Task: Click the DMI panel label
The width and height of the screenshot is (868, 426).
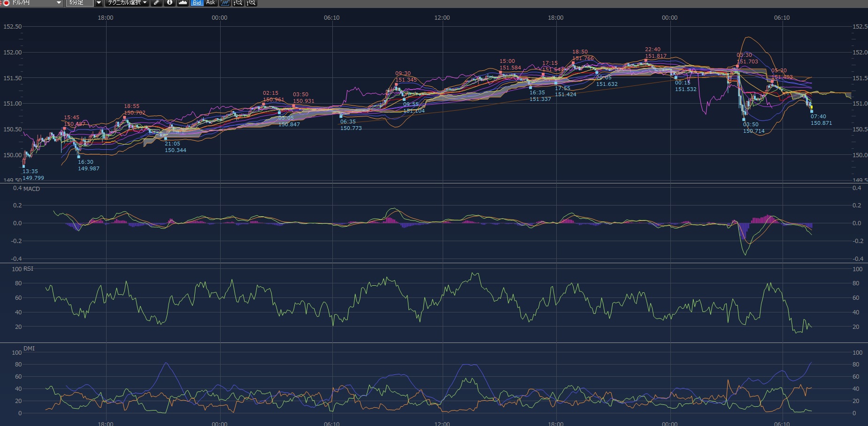Action: coord(29,349)
